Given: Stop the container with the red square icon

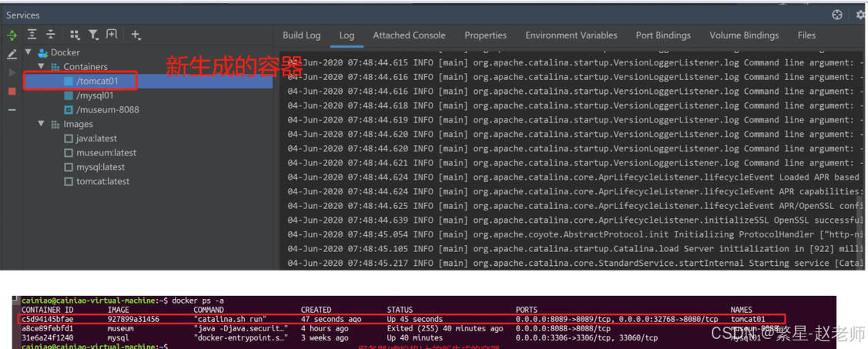Looking at the screenshot, I should click(x=12, y=92).
